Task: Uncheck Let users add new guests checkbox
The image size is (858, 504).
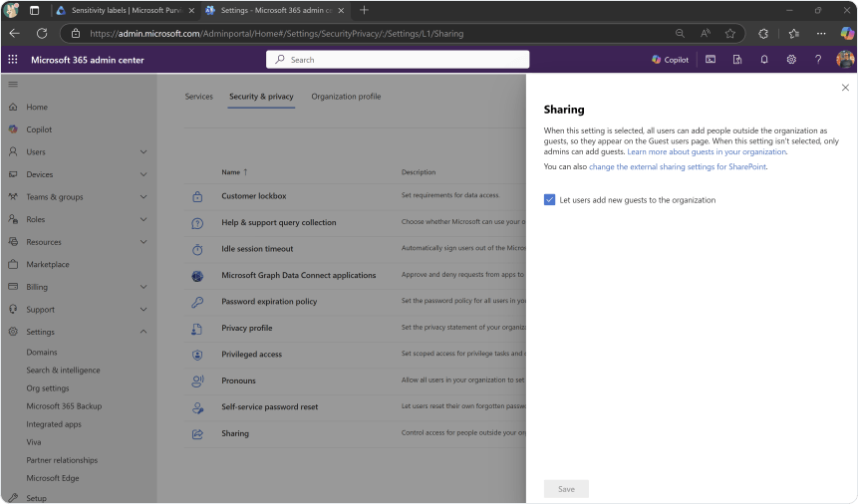Action: click(549, 200)
